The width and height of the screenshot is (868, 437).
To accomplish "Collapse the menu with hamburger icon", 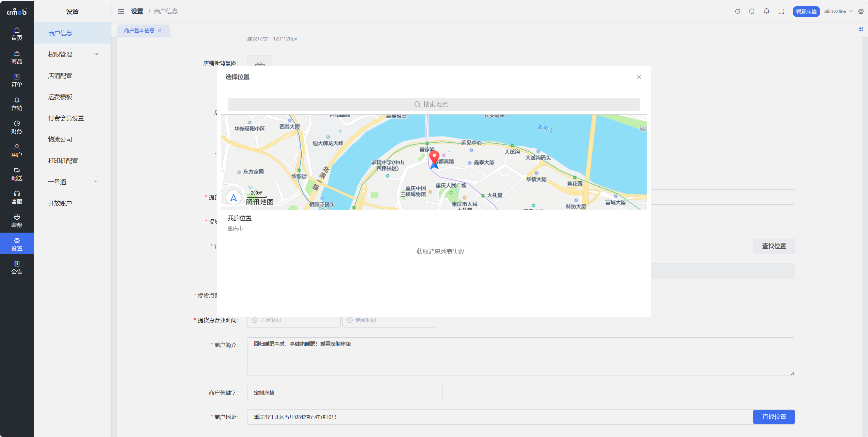I will 121,11.
